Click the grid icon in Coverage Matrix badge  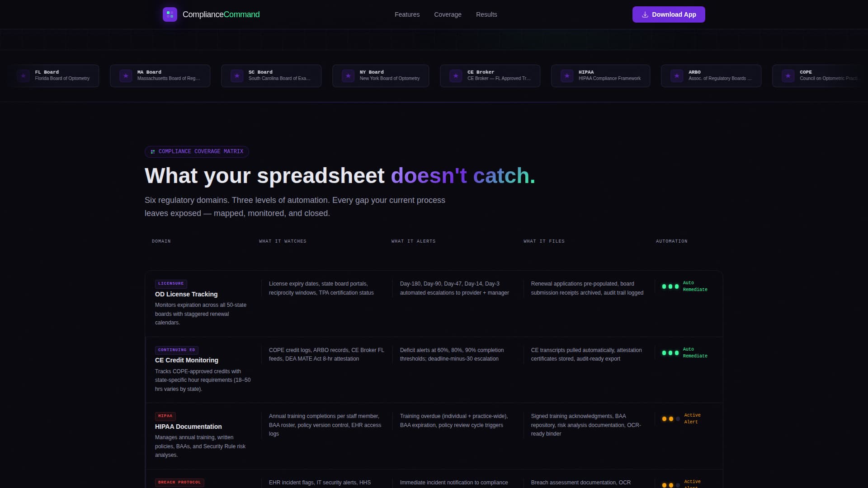click(153, 152)
